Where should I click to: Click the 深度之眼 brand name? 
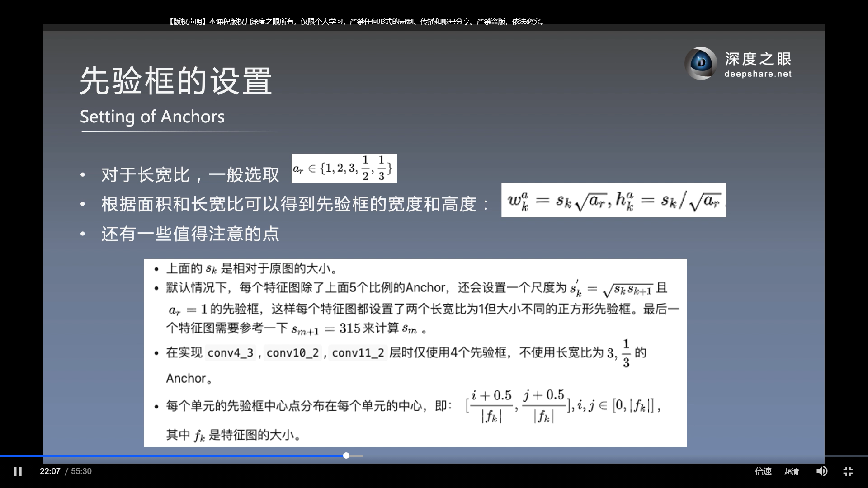(x=758, y=59)
